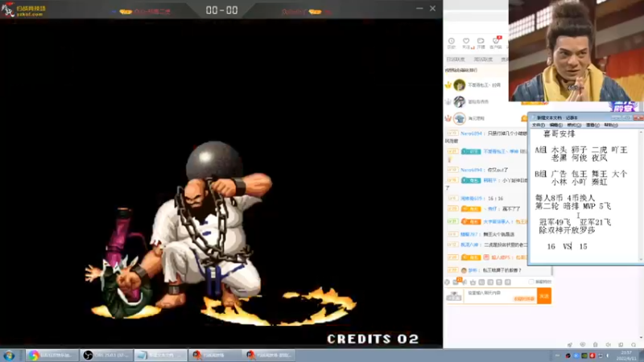The height and width of the screenshot is (362, 644).
Task: Open the History (历史) clock icon
Action: click(452, 43)
